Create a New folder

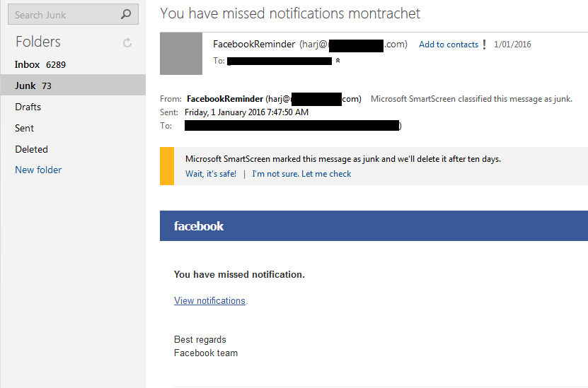click(x=38, y=170)
